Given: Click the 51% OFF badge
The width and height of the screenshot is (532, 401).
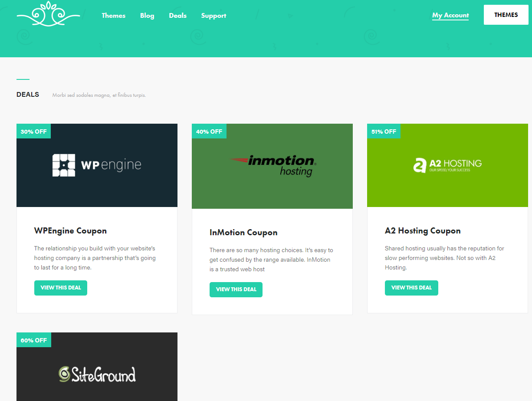Looking at the screenshot, I should pyautogui.click(x=384, y=131).
